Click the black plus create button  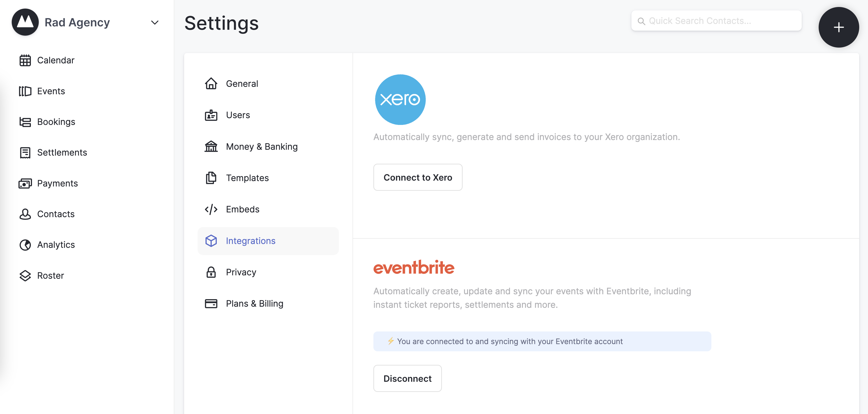click(838, 27)
